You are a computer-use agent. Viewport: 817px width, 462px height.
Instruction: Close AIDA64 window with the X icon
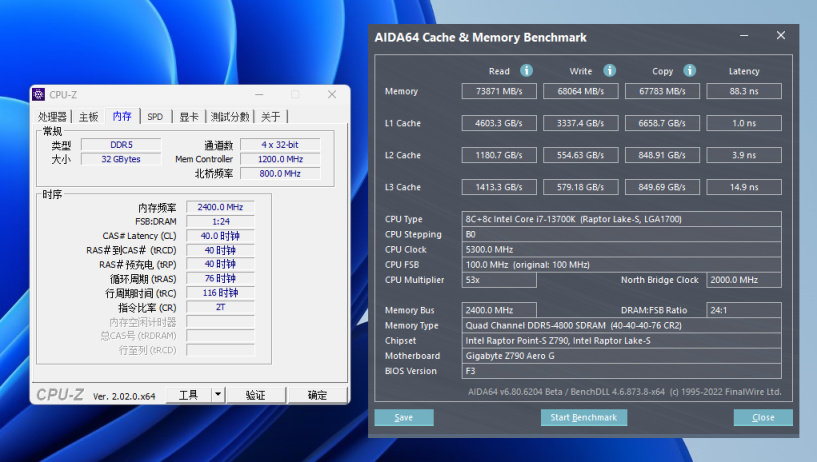tap(781, 35)
